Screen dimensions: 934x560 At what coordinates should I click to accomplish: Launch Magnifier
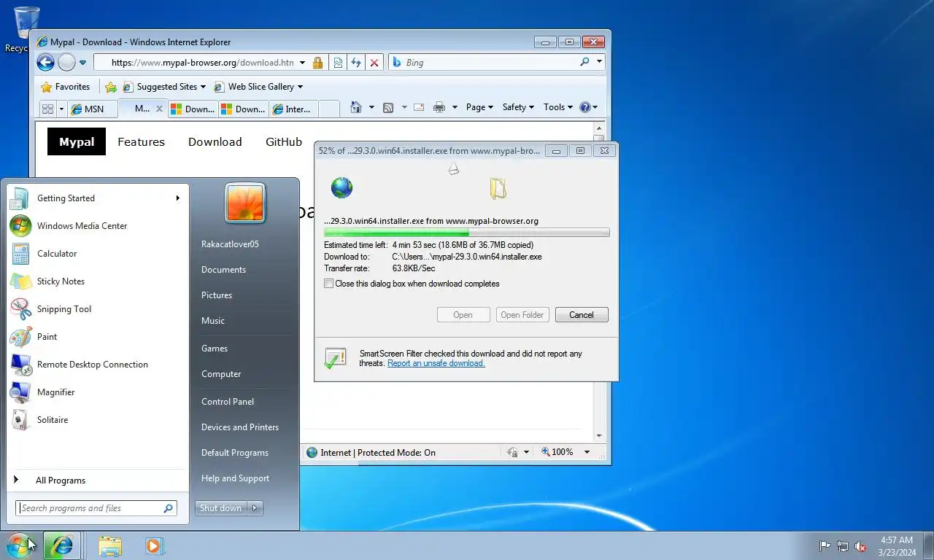coord(97,392)
